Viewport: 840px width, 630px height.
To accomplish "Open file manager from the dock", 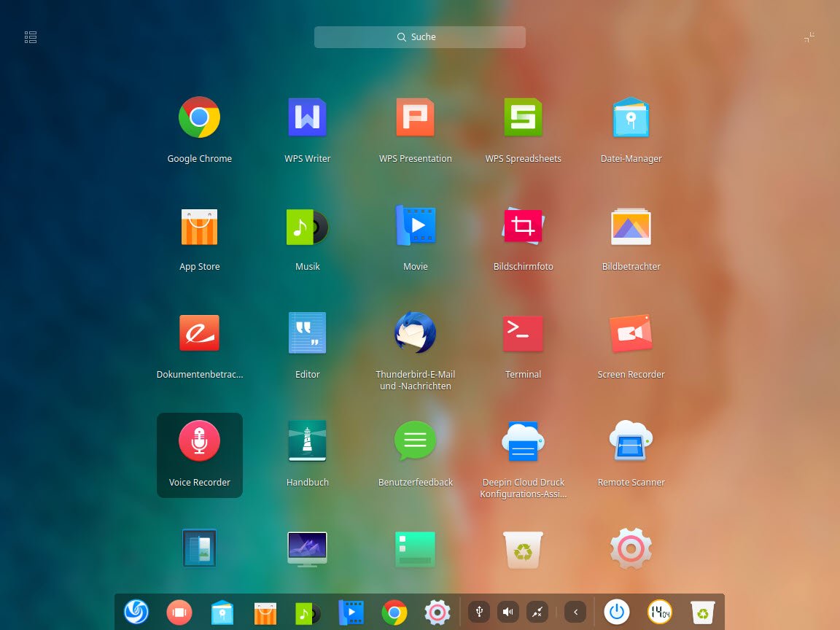I will (222, 612).
